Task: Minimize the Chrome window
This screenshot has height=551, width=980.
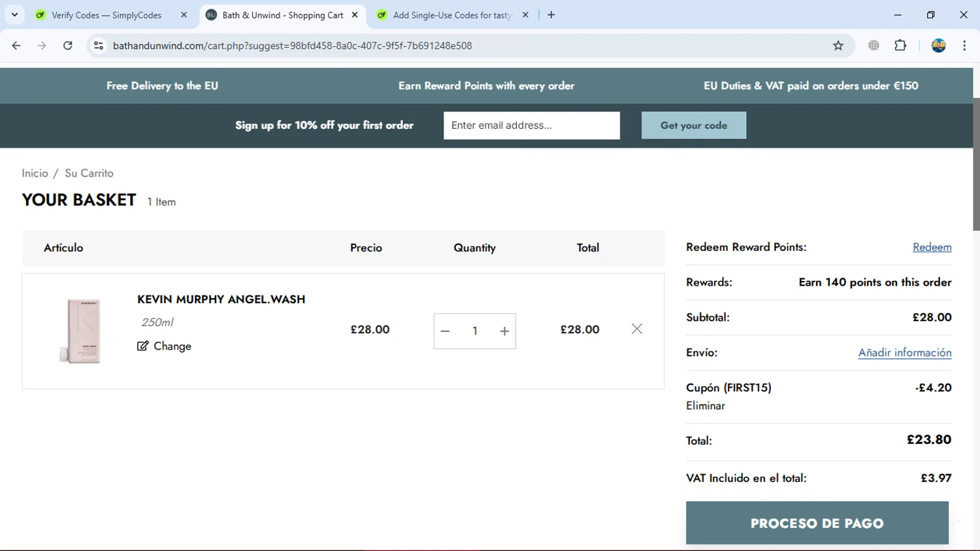Action: tap(898, 14)
